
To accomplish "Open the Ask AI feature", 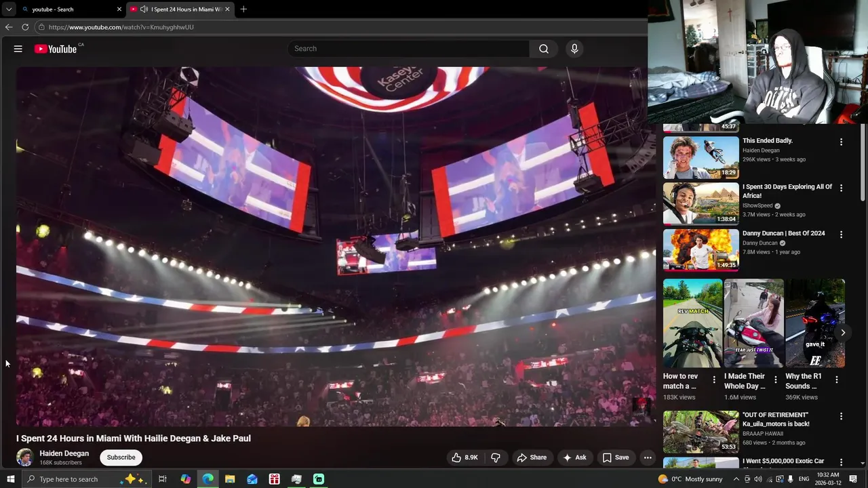I will pyautogui.click(x=574, y=457).
